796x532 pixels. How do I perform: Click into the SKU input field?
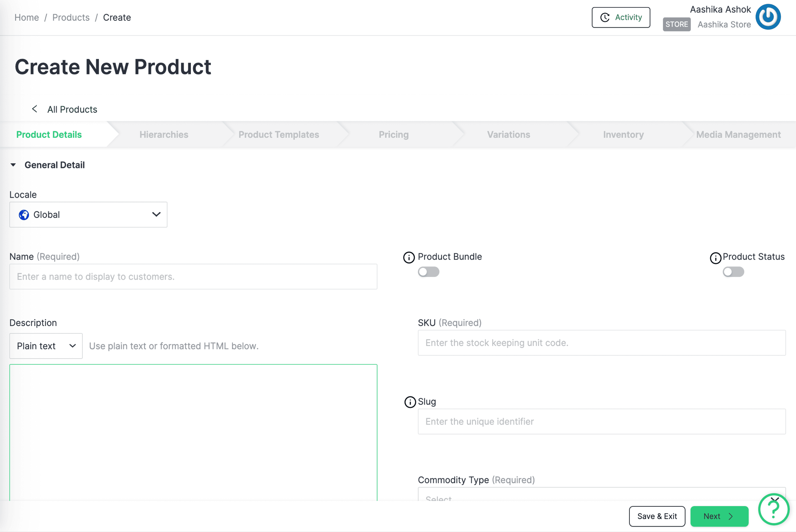(601, 343)
